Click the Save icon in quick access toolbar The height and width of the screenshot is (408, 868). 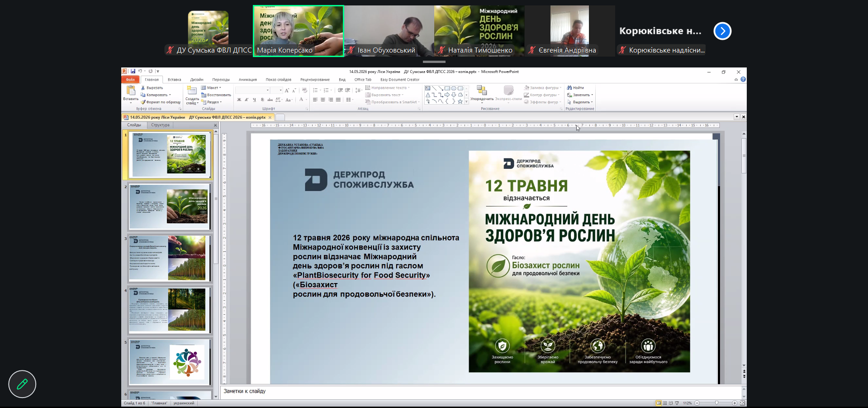(133, 71)
